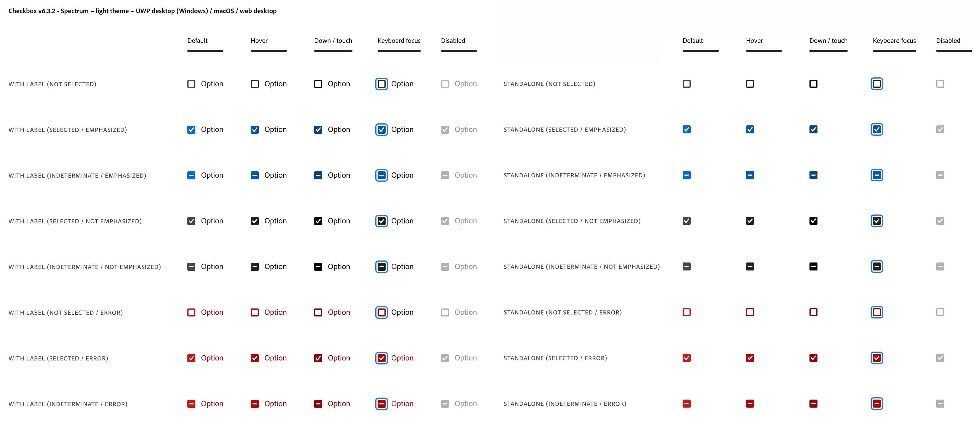Toggle standalone hover not-selected error checkbox

tap(750, 312)
